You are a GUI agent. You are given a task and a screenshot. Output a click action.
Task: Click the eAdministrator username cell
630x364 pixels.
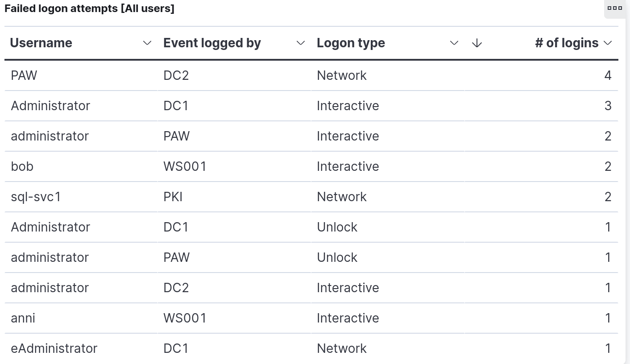[x=81, y=348]
